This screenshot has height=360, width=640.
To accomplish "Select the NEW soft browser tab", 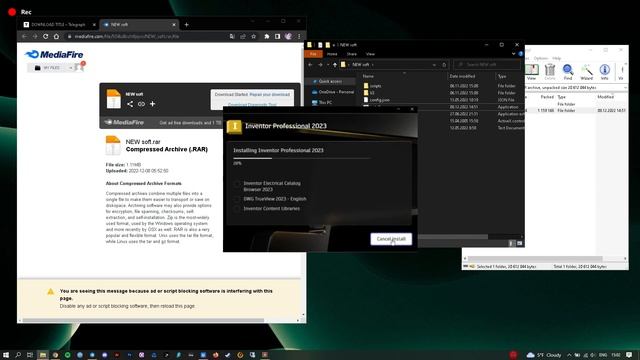I will (x=139, y=24).
